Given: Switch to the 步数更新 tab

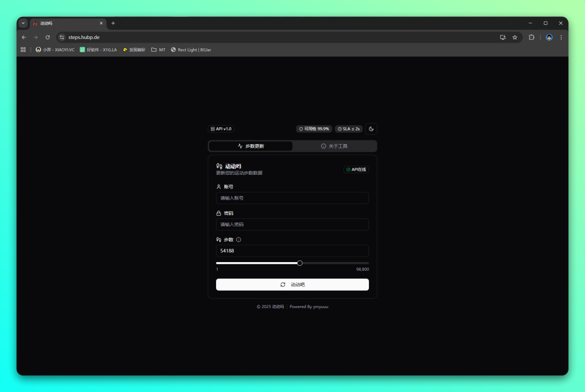Looking at the screenshot, I should [x=251, y=146].
